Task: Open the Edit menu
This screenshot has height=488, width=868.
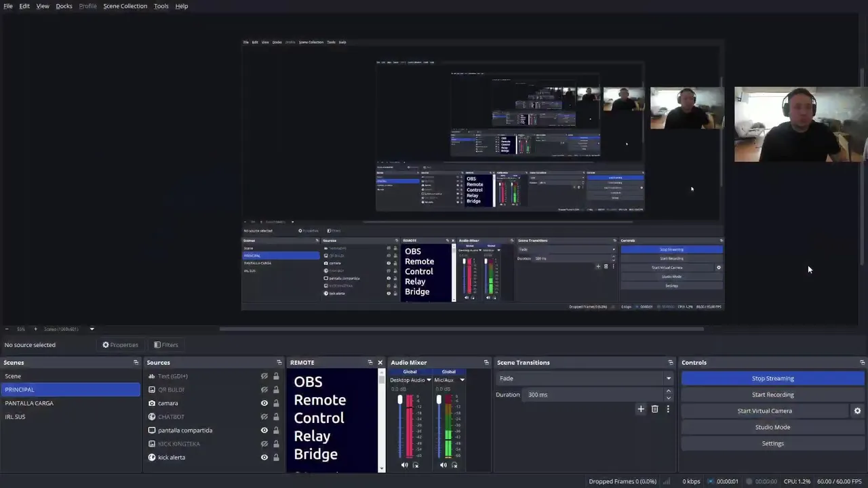Action: [24, 6]
